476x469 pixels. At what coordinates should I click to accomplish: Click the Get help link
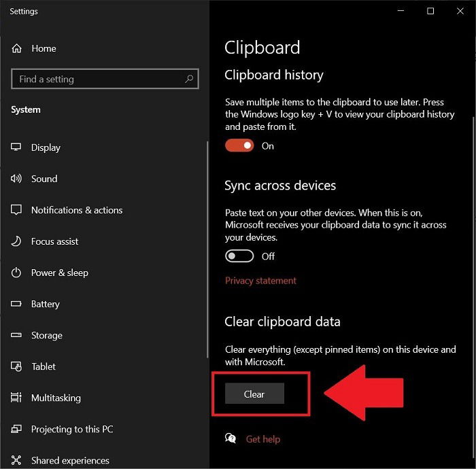pos(263,439)
